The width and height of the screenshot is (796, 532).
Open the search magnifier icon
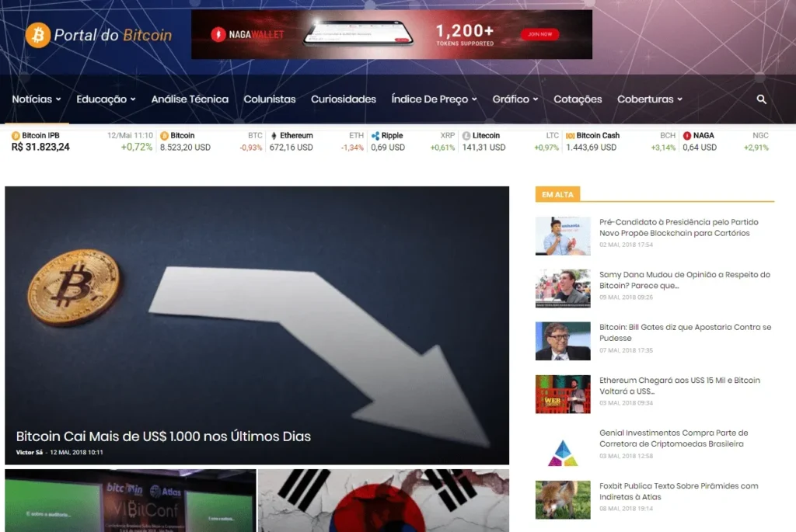(x=762, y=99)
